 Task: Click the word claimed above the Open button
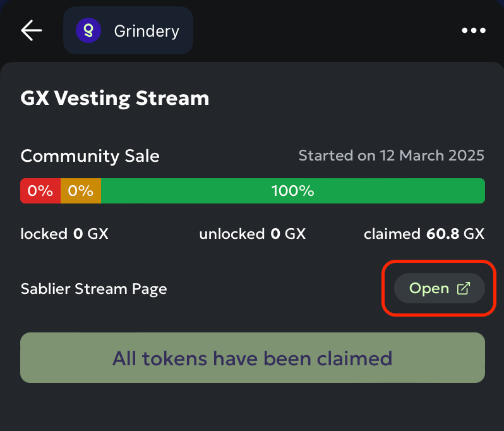pos(392,234)
